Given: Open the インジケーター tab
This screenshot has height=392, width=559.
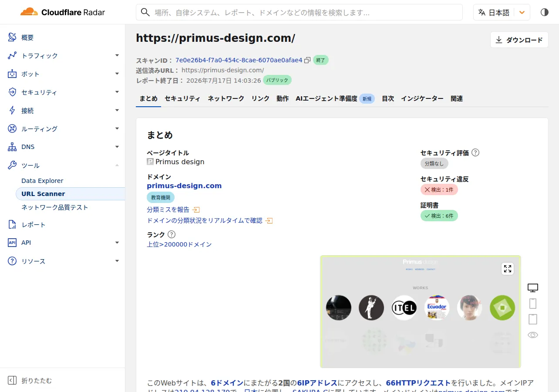Looking at the screenshot, I should pyautogui.click(x=422, y=99).
